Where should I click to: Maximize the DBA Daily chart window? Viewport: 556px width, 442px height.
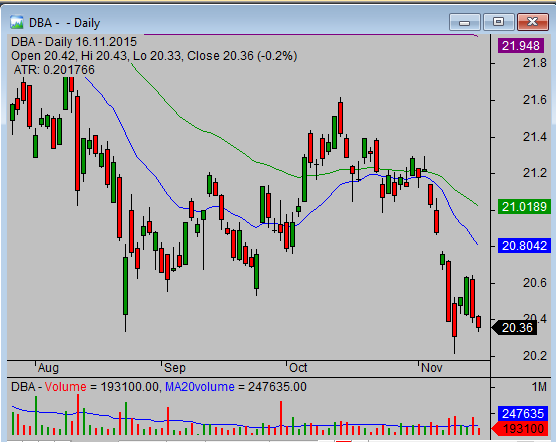[499, 22]
